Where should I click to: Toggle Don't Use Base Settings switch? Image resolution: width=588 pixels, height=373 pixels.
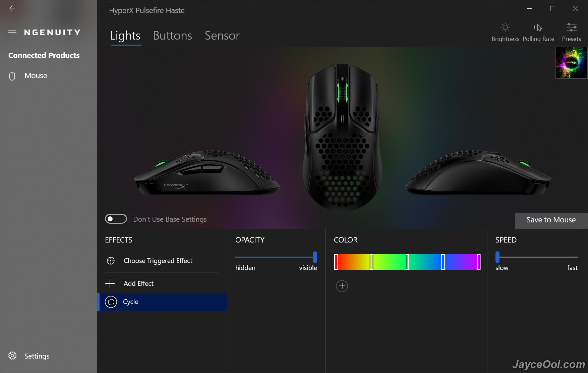116,219
